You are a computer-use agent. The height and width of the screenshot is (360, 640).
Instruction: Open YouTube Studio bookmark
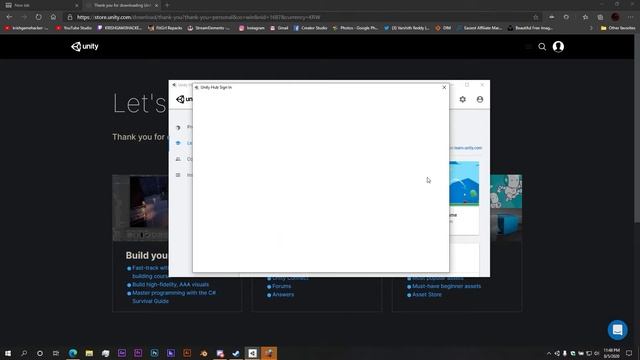pyautogui.click(x=74, y=28)
